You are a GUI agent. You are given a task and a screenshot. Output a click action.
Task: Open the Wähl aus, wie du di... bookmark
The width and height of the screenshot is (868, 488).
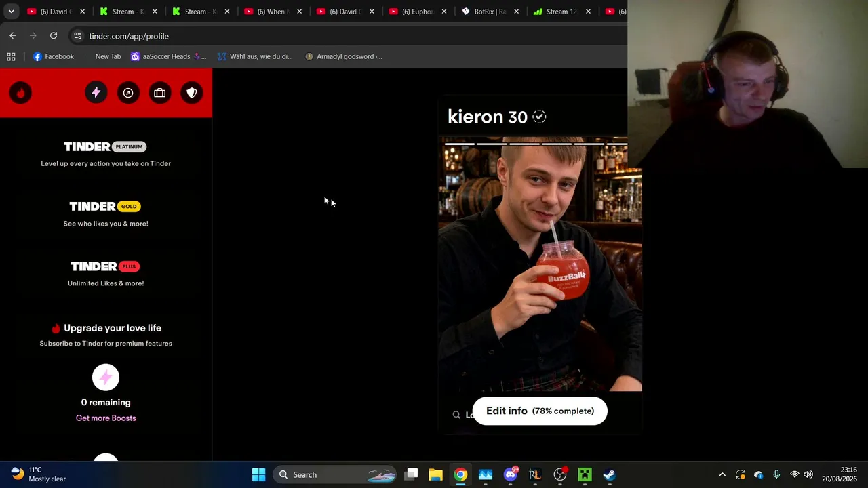255,56
